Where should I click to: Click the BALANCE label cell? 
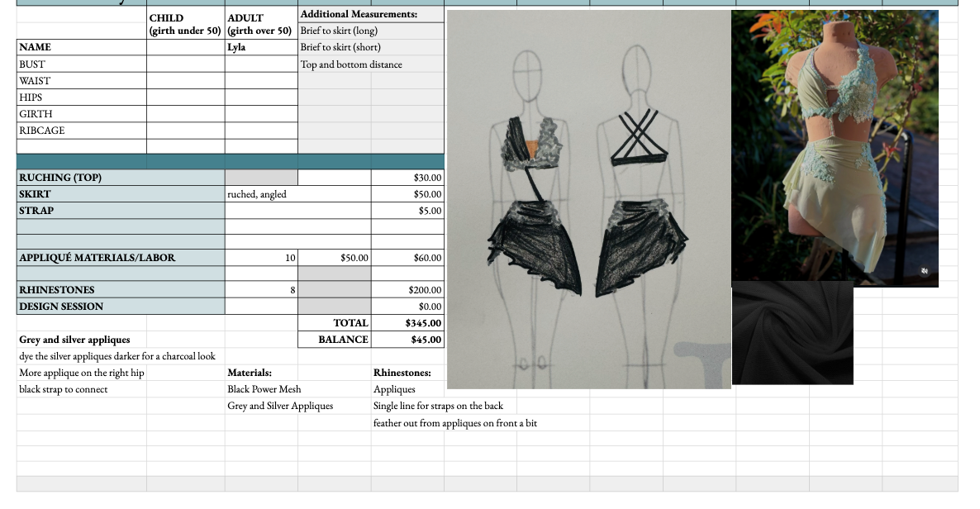click(335, 339)
